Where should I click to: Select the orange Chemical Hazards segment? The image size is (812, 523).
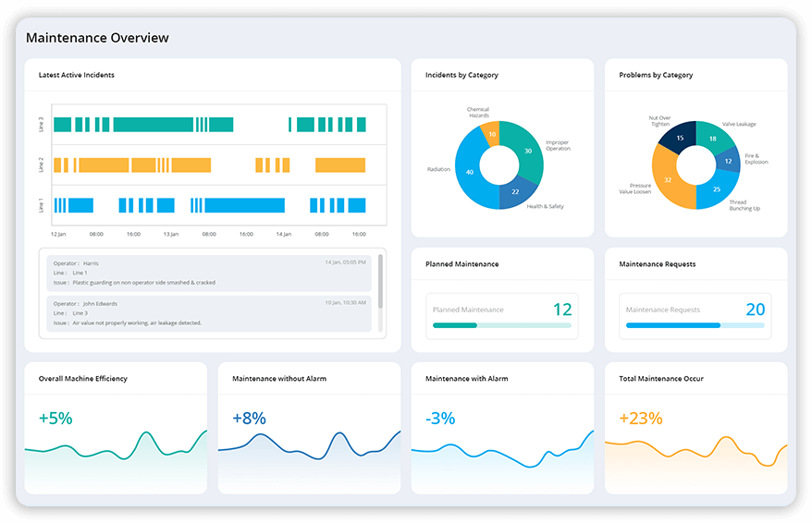click(491, 135)
